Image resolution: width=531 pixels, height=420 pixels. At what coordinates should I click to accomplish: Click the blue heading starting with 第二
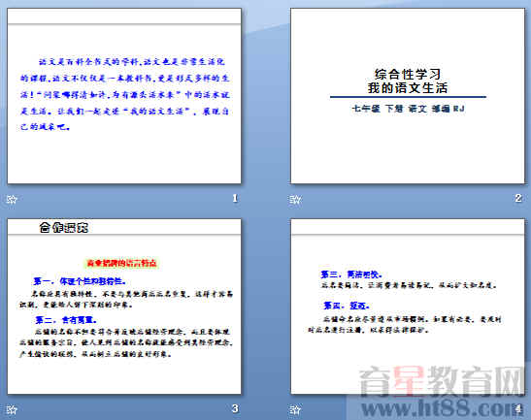tap(66, 320)
